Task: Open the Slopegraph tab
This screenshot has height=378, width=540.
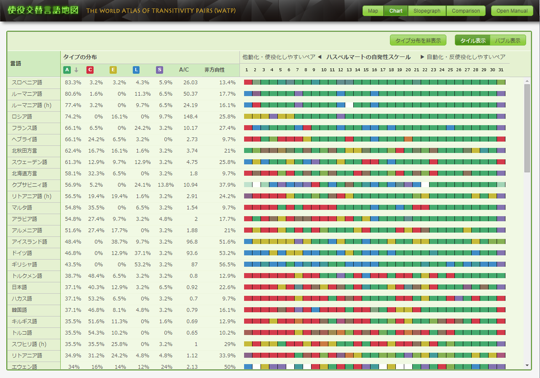Action: pyautogui.click(x=427, y=11)
